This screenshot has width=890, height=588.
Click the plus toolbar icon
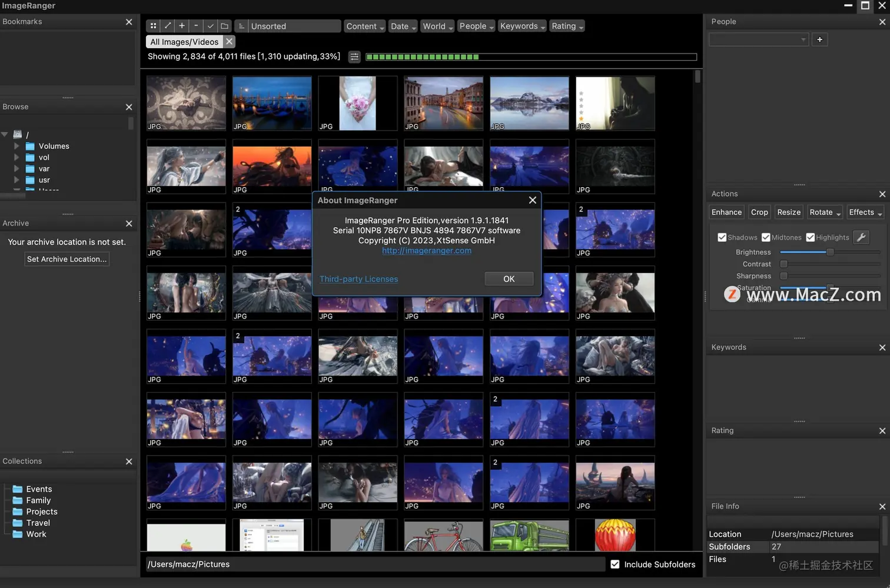pyautogui.click(x=182, y=26)
